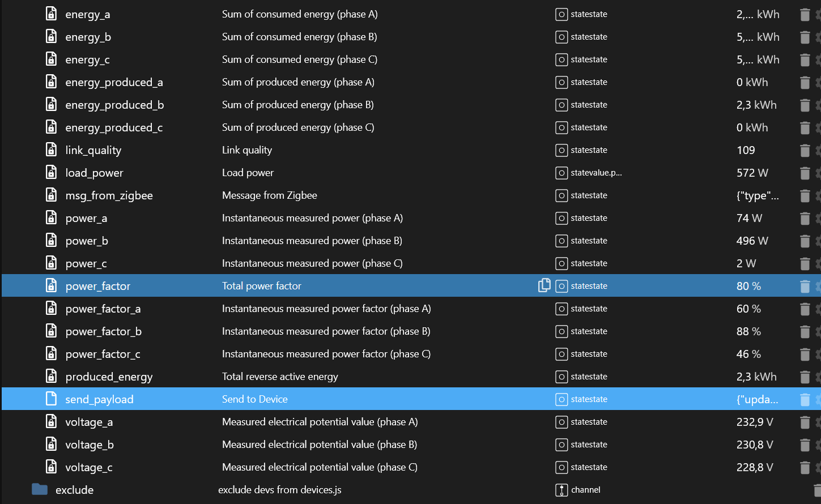Delete the power_a state

click(x=805, y=218)
